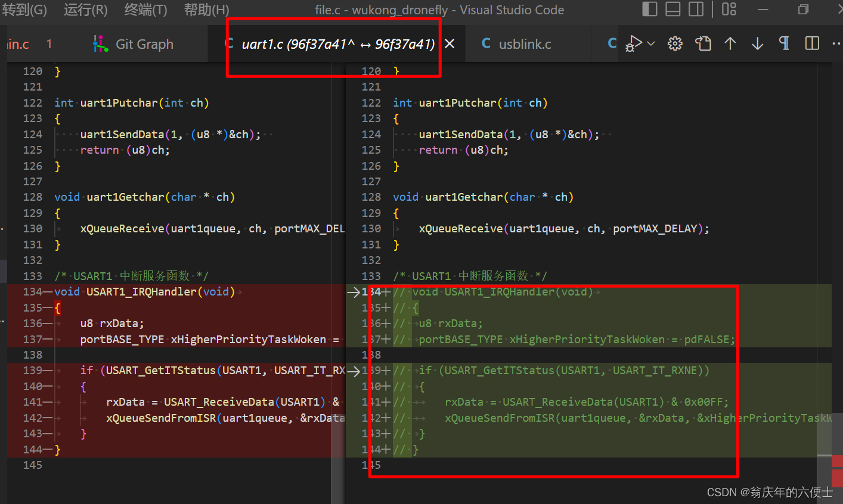Go to next change with down arrow
The image size is (843, 504).
[757, 43]
